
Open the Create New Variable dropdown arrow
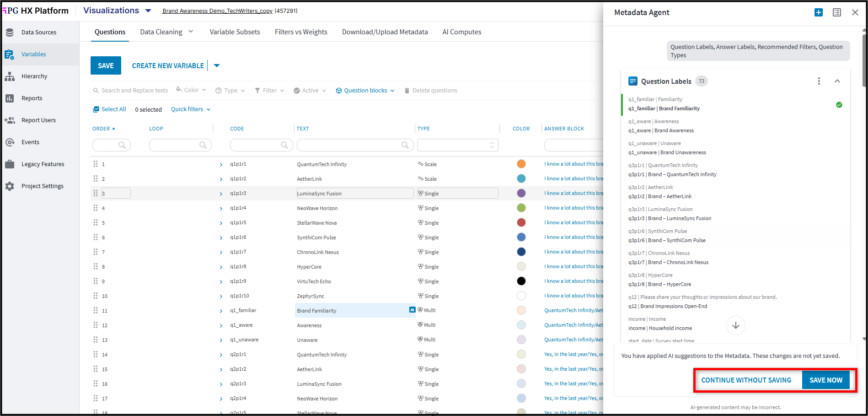[217, 65]
